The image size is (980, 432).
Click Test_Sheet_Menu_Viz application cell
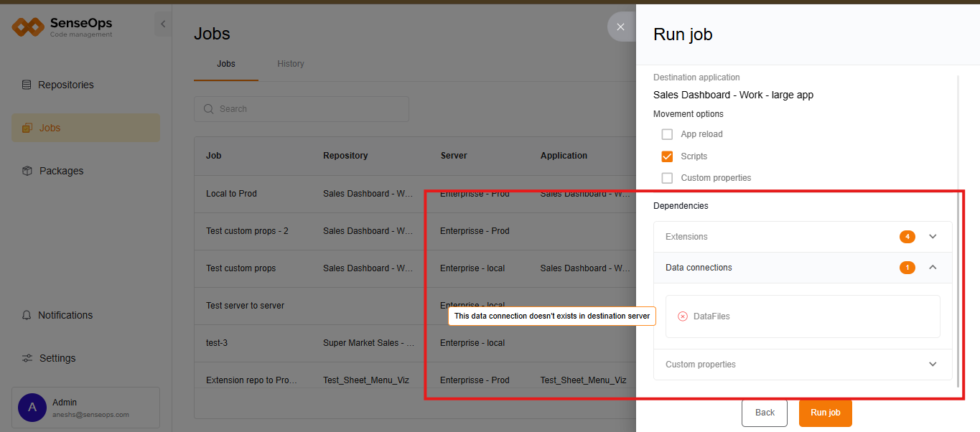[583, 380]
